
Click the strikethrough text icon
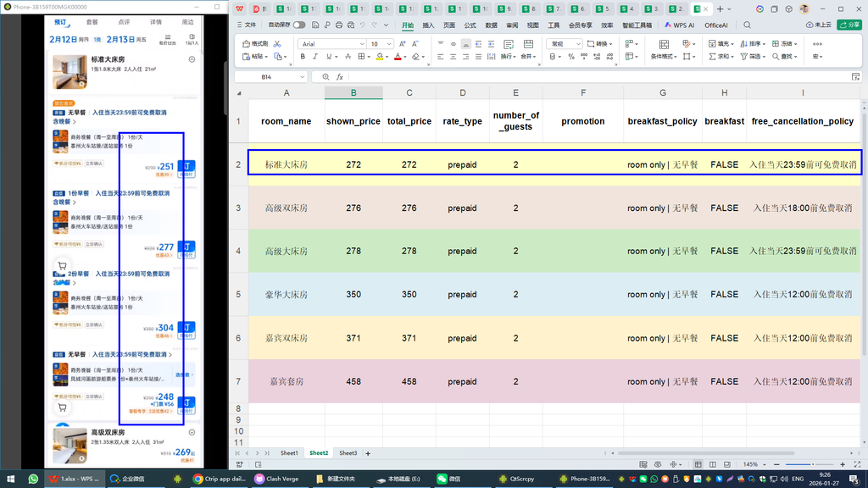[348, 57]
